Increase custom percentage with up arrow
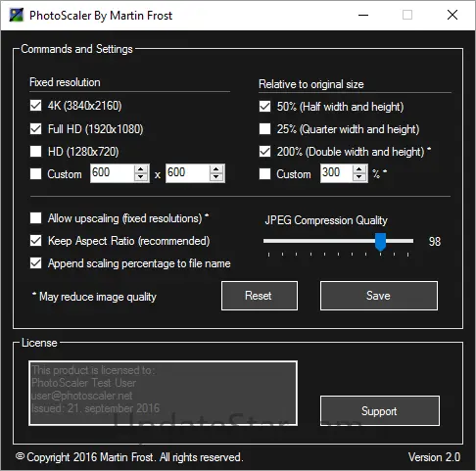The image size is (476, 471). point(359,169)
